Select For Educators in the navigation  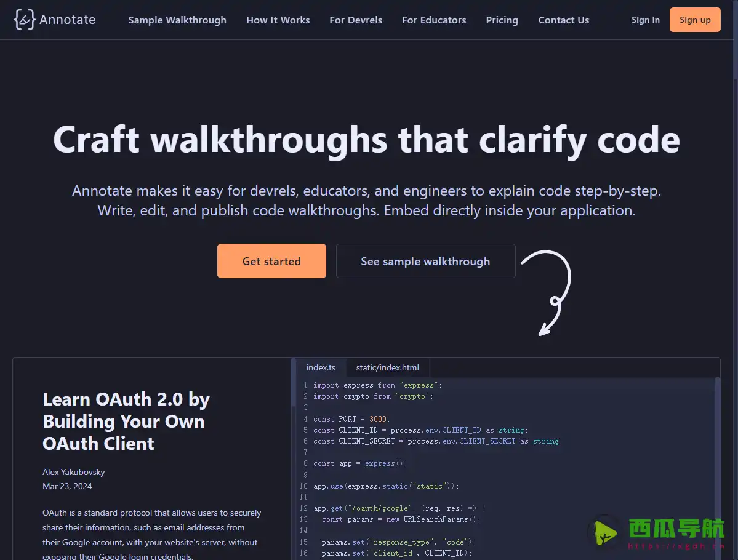tap(434, 20)
